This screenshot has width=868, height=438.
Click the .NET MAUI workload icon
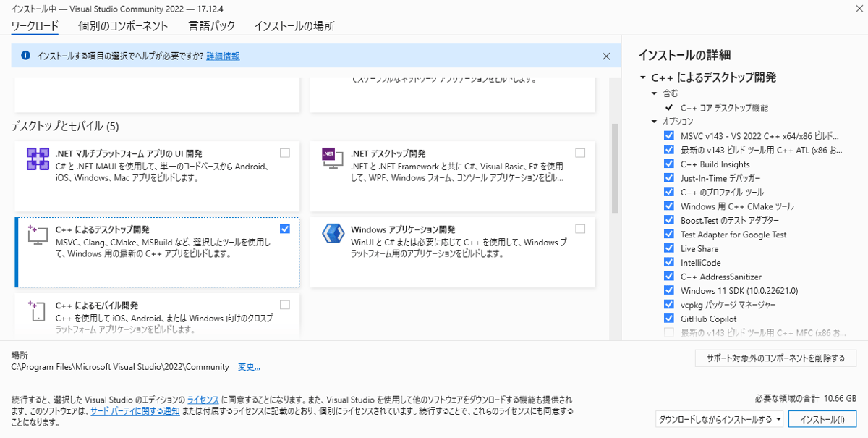[37, 159]
